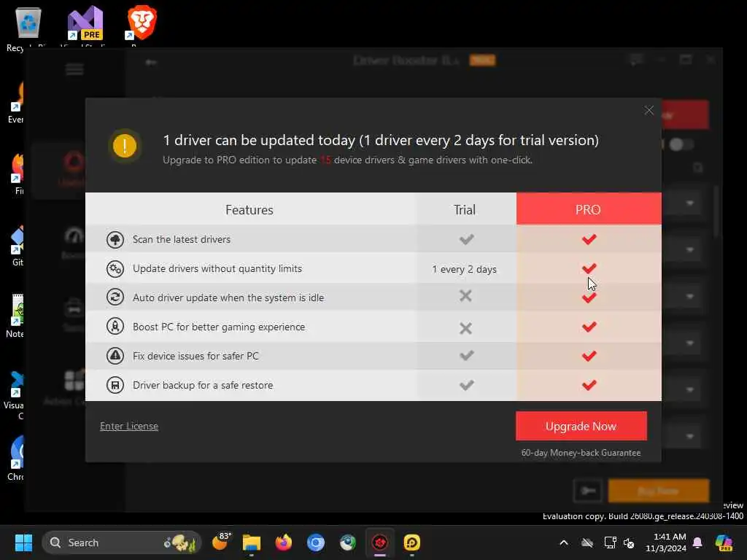Viewport: 747px width, 560px height.
Task: Click the Driver backup floppy disk icon
Action: [115, 385]
